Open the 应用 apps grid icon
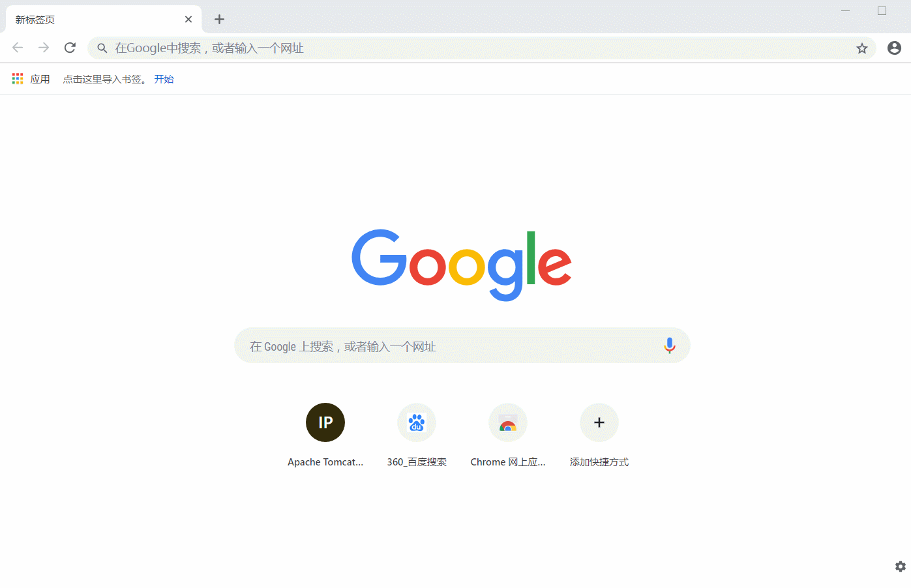 coord(18,79)
